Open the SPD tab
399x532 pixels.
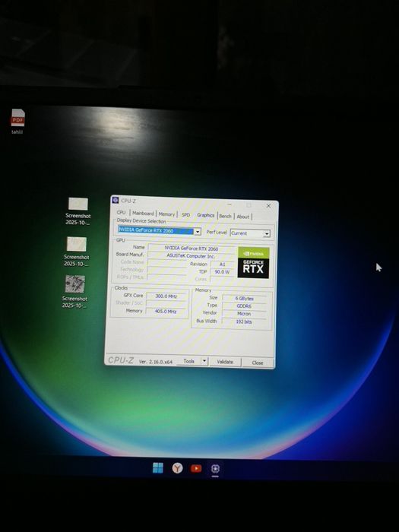pyautogui.click(x=185, y=215)
